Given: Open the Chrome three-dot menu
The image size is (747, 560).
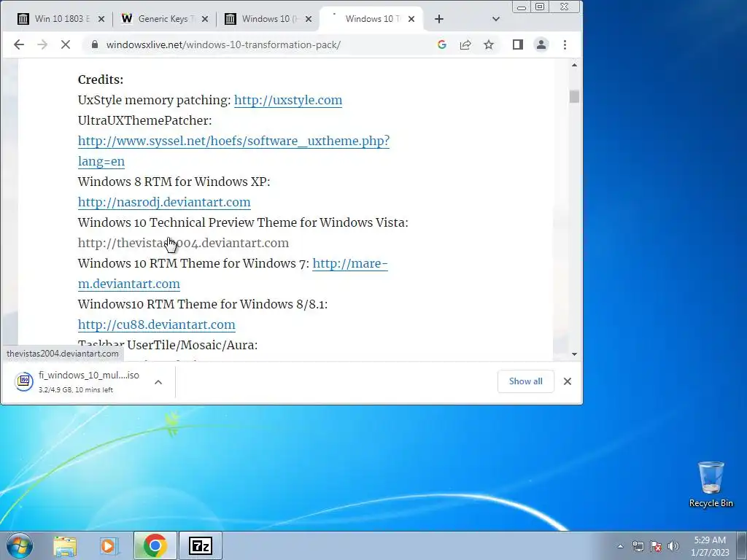Looking at the screenshot, I should 565,44.
